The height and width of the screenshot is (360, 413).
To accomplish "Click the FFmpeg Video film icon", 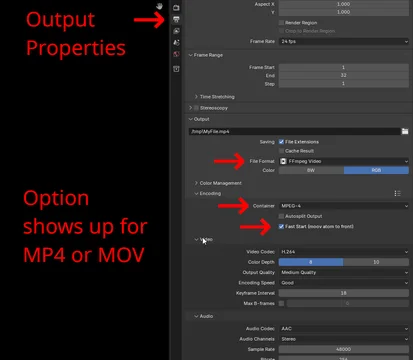I will (x=283, y=161).
